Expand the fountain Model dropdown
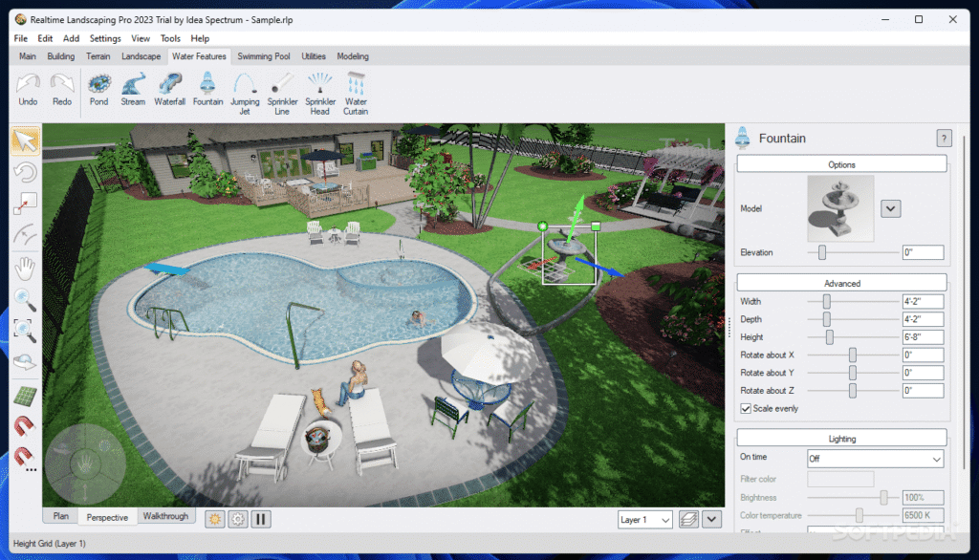The image size is (979, 560). [890, 208]
